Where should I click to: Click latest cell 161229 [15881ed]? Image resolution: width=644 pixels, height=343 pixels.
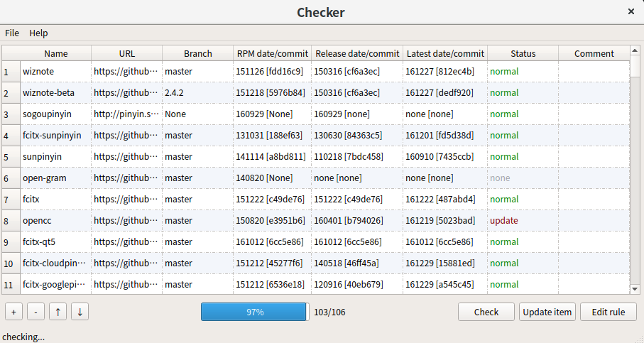tap(445, 263)
